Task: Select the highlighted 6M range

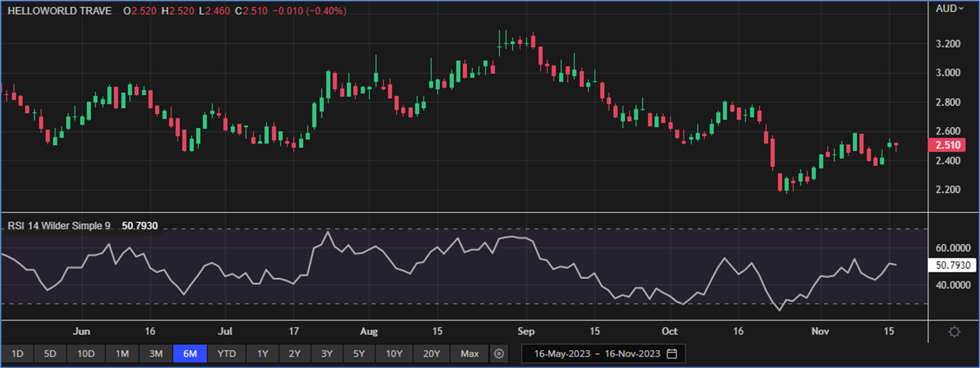Action: pos(190,354)
